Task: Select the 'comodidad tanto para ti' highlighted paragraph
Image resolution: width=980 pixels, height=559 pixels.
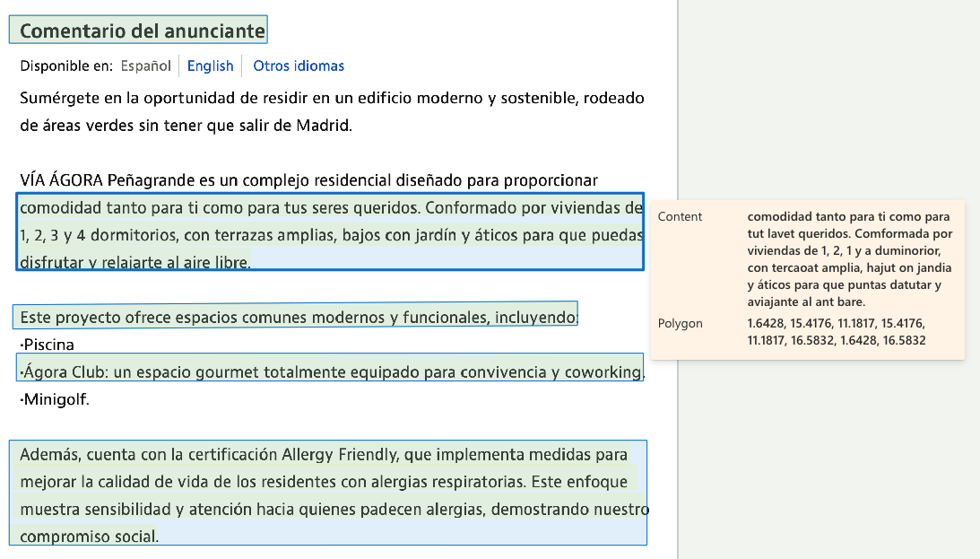Action: click(330, 231)
